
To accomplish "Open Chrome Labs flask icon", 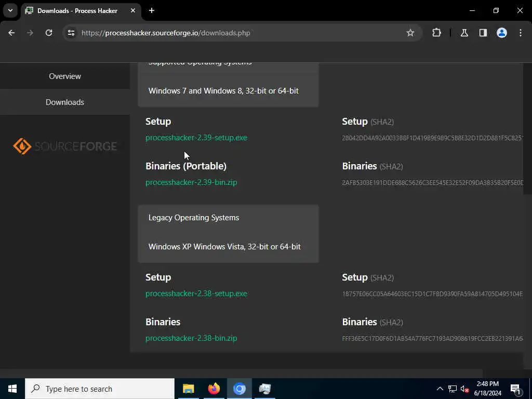I will pyautogui.click(x=464, y=33).
